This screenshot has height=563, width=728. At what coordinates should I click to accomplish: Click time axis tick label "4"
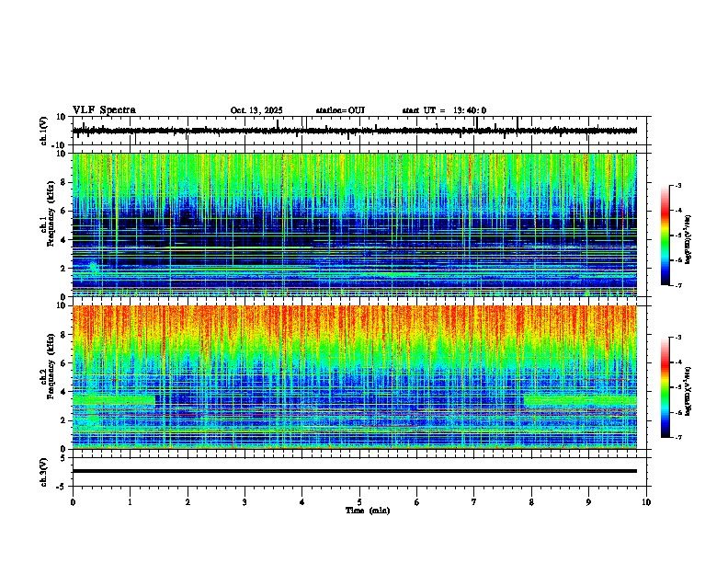(x=302, y=502)
